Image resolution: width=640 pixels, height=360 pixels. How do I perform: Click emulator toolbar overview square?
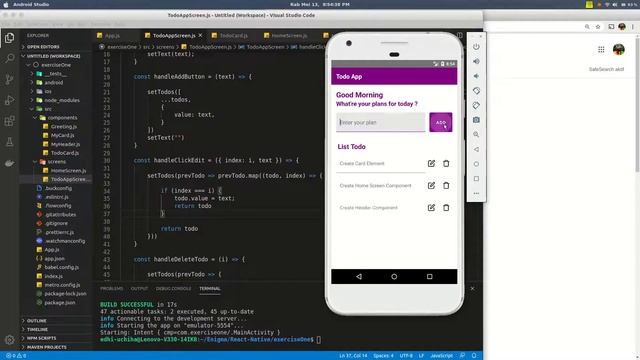pos(476,179)
